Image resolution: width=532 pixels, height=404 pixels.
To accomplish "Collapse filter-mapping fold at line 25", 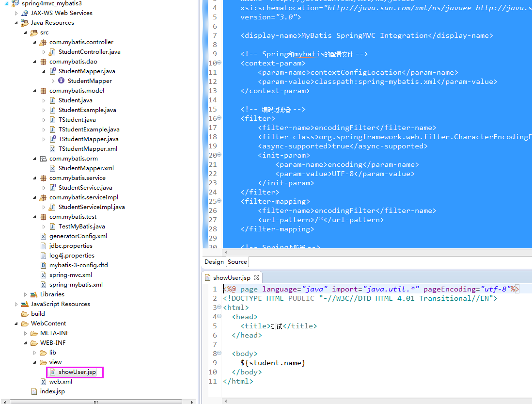I will [x=219, y=201].
